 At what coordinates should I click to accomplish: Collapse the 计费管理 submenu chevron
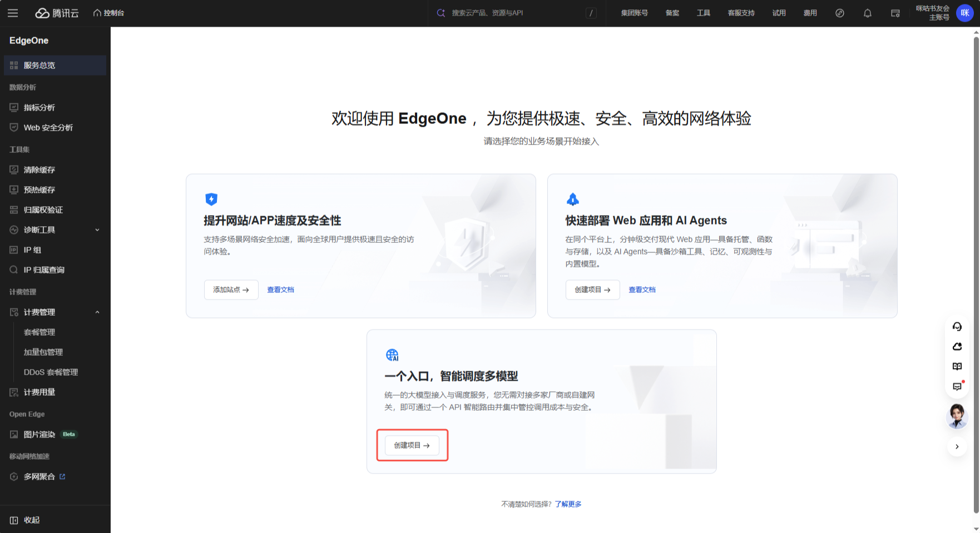pos(97,312)
